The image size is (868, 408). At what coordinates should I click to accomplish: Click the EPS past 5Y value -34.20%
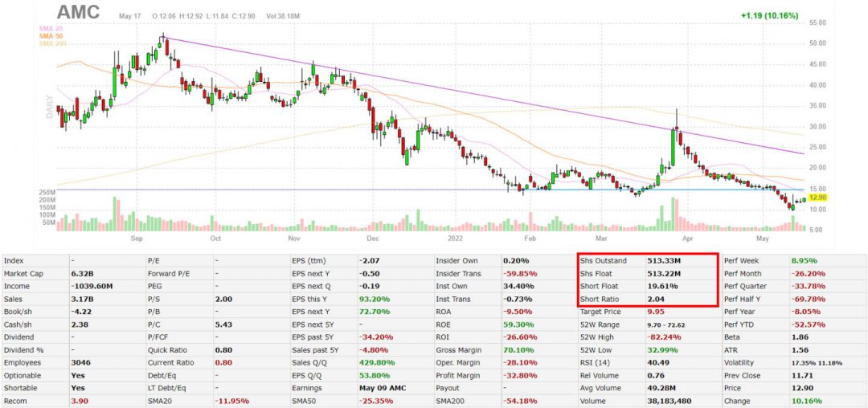(376, 337)
